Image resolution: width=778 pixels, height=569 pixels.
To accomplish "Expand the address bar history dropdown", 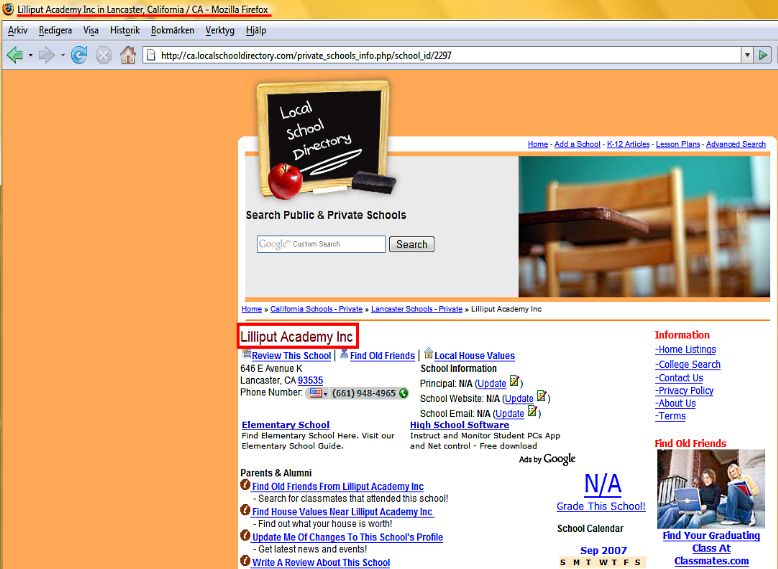I will [x=746, y=55].
